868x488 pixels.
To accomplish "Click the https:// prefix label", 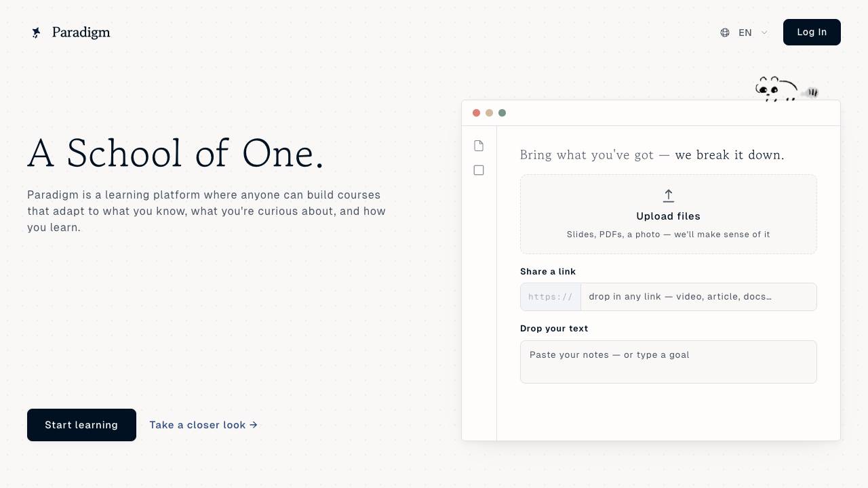I will (551, 297).
